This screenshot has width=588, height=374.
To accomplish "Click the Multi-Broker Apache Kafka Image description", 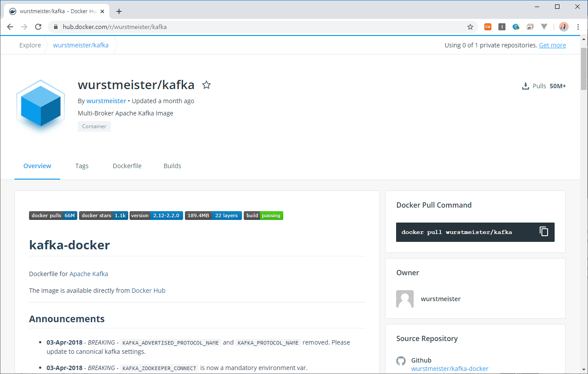I will 126,113.
